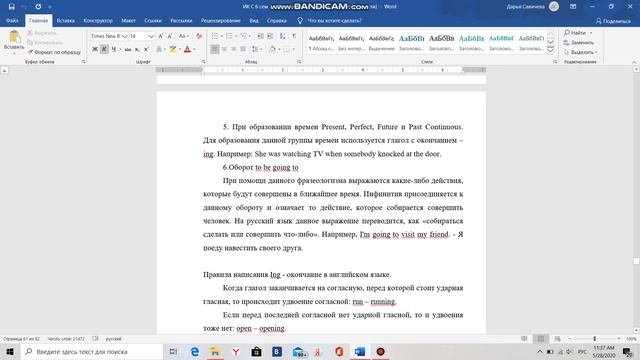Image resolution: width=640 pixels, height=360 pixels.
Task: Switch to Web Layout view in status bar
Action: pos(558,339)
